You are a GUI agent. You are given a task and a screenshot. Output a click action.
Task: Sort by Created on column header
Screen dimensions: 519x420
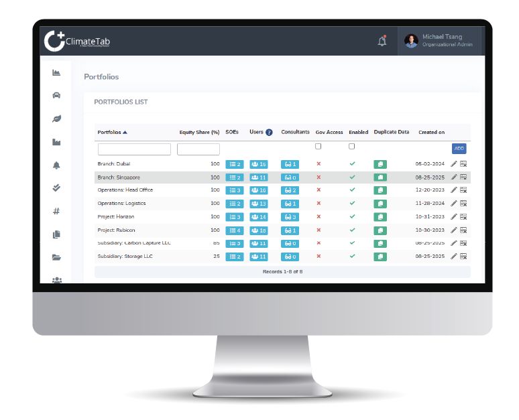coord(431,133)
